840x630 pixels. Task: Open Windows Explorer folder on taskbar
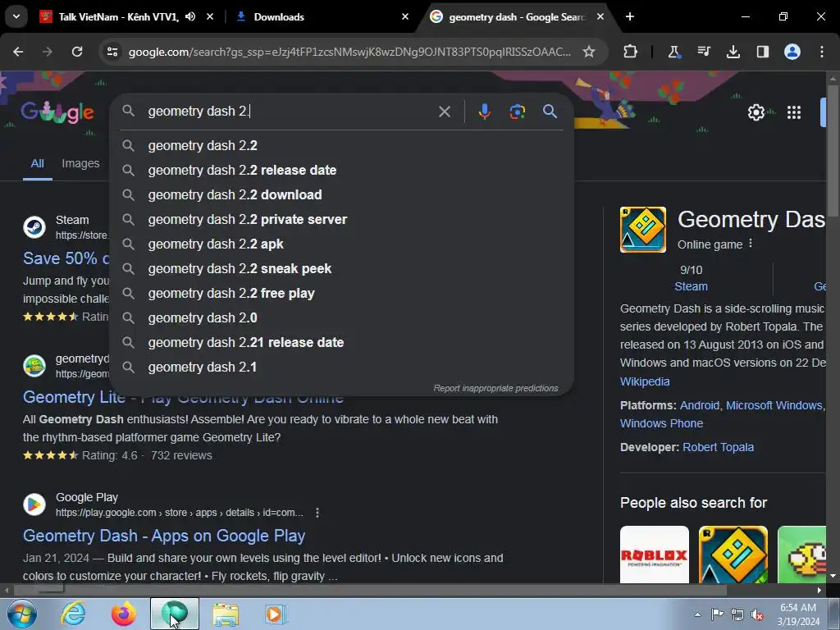point(226,614)
